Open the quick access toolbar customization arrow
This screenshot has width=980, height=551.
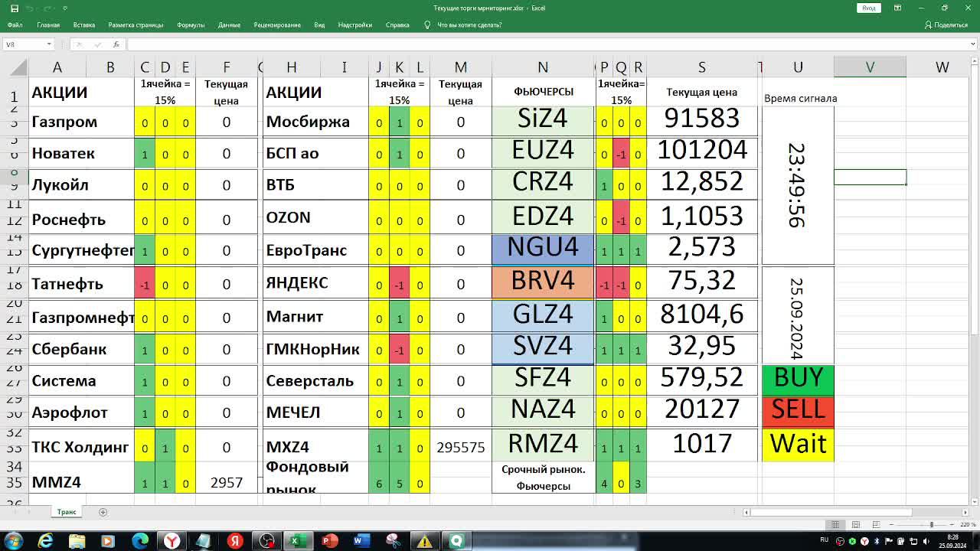pyautogui.click(x=64, y=8)
